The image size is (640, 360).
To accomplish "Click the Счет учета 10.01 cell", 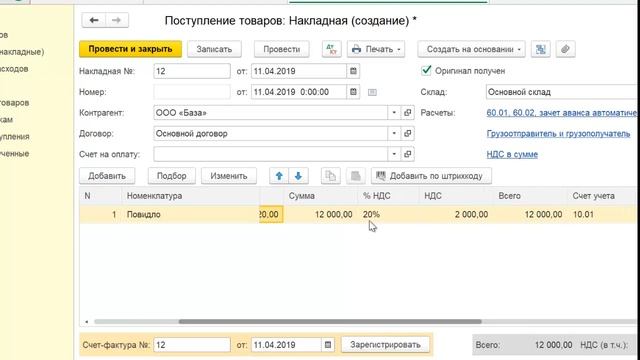I will [x=603, y=214].
